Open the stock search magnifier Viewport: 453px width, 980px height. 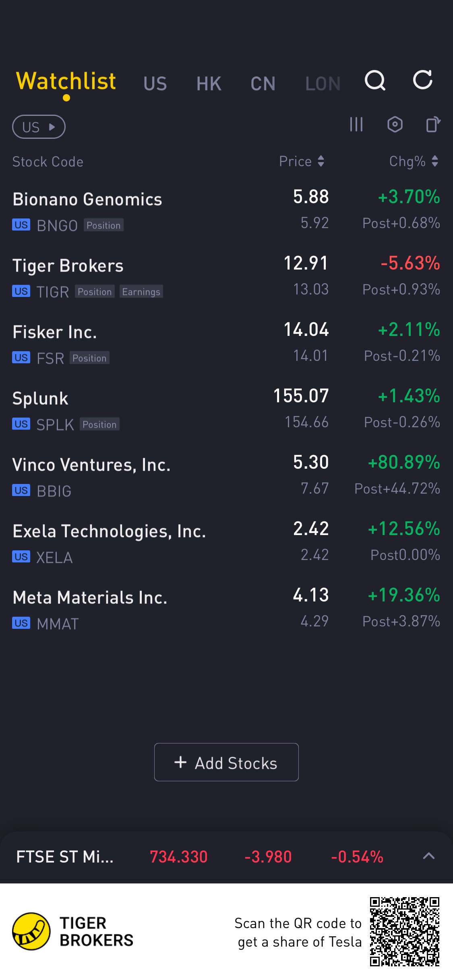click(x=375, y=81)
